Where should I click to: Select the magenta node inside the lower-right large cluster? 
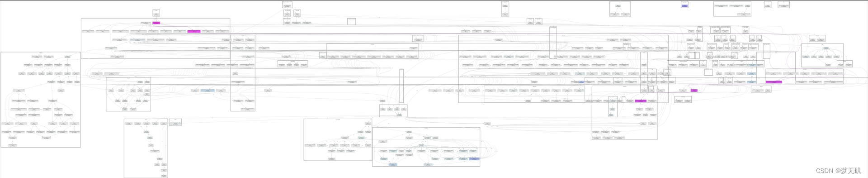641,101
